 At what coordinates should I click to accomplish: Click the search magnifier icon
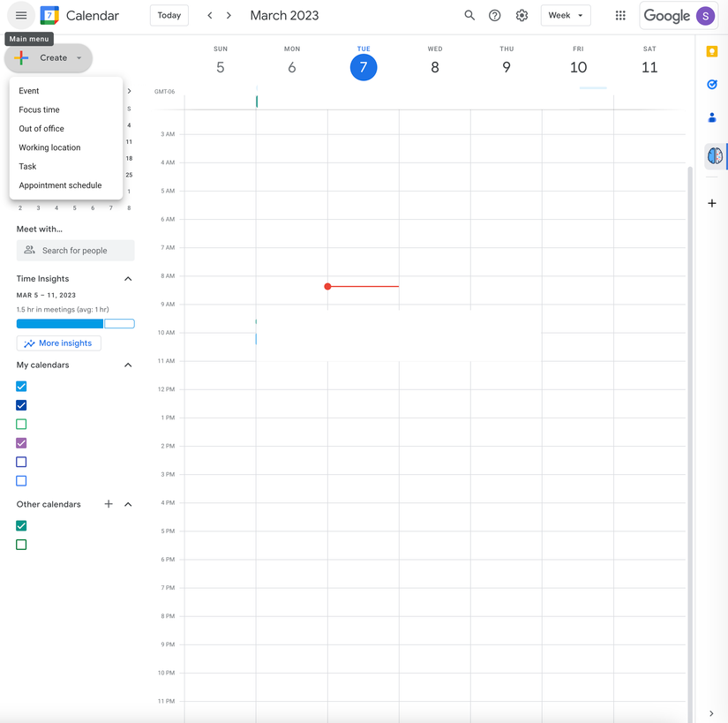[469, 15]
